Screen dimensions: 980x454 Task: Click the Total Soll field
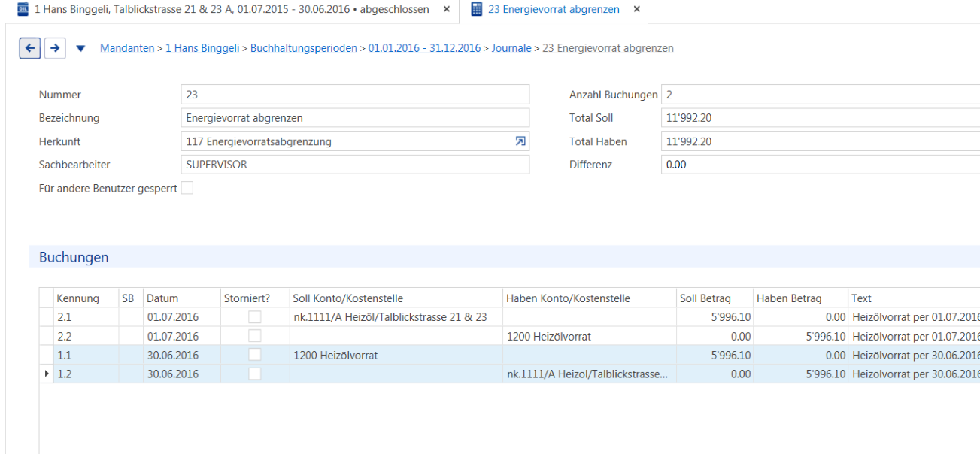click(x=821, y=118)
